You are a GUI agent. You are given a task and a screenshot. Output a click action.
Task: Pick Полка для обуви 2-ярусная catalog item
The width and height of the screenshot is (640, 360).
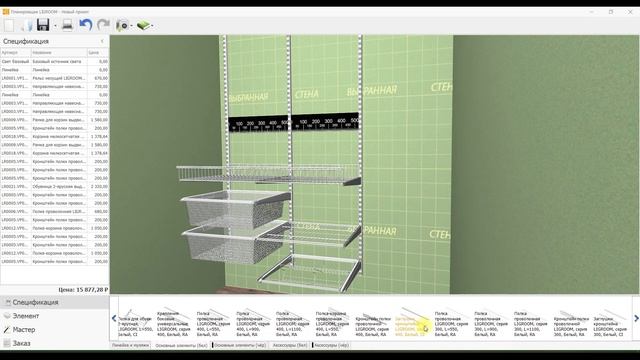135,322
